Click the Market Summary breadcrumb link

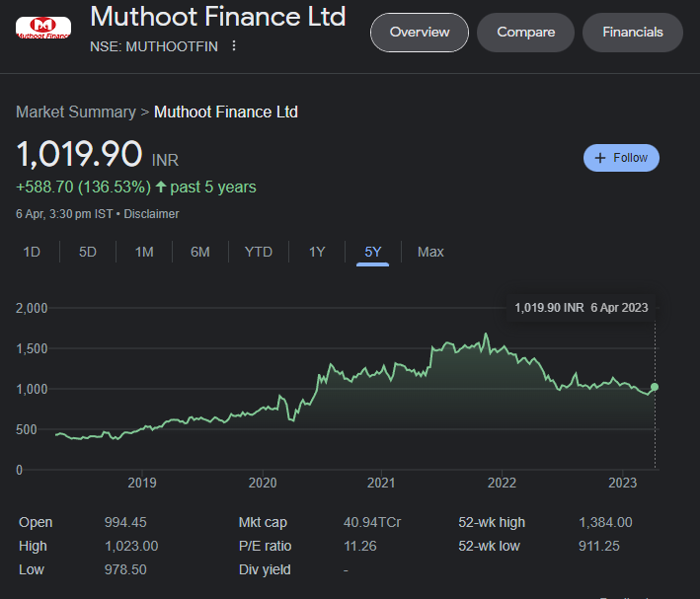tap(76, 112)
